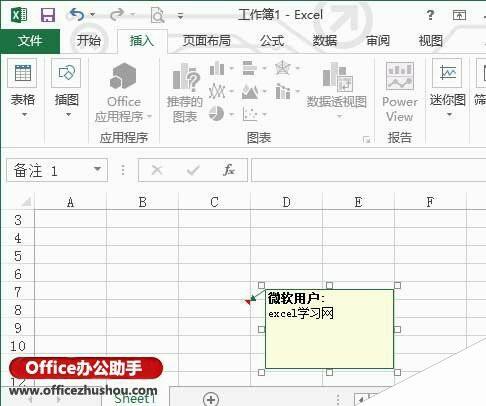Customize the Quick Access Toolbar dropdown
Screen dimensions: 486x406
coord(180,15)
